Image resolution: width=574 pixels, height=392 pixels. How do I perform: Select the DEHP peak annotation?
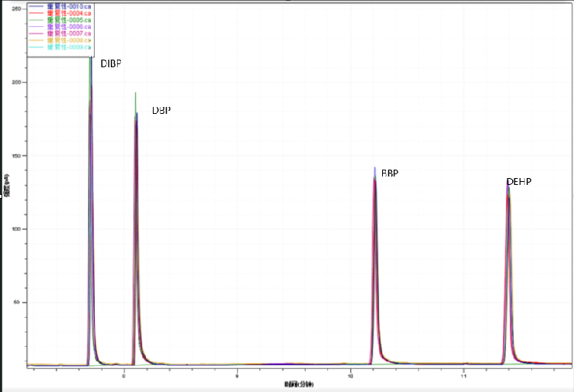(518, 182)
